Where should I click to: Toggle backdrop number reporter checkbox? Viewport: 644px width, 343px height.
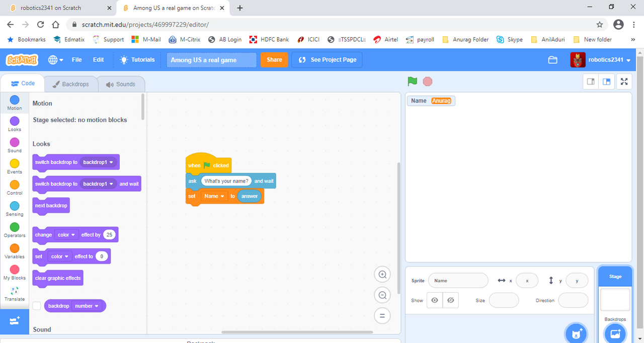(37, 306)
